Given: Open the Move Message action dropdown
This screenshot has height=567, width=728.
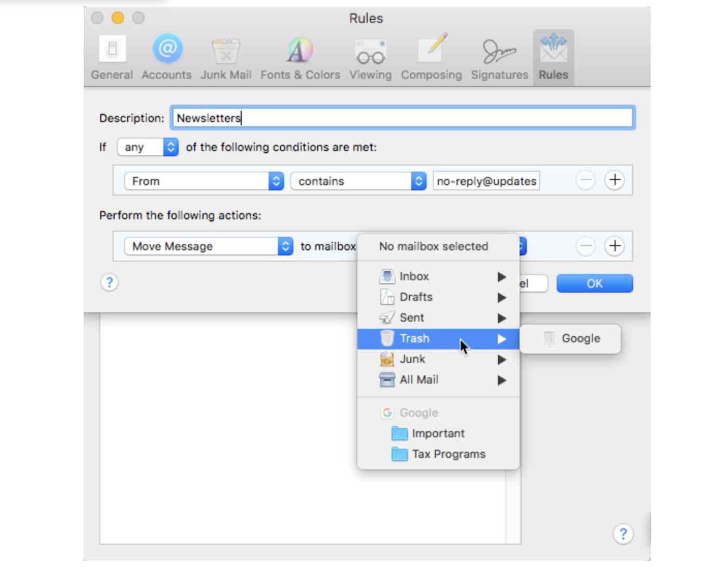Looking at the screenshot, I should click(207, 246).
